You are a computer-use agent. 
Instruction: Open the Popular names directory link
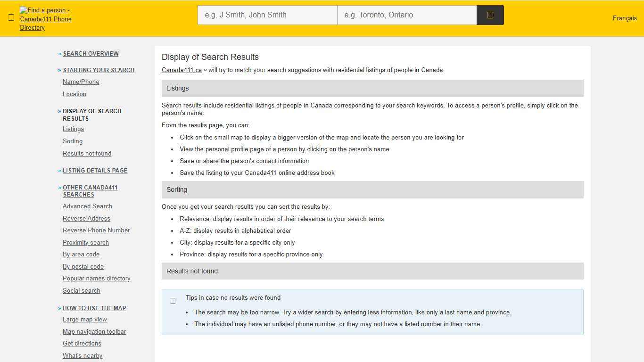pos(96,278)
